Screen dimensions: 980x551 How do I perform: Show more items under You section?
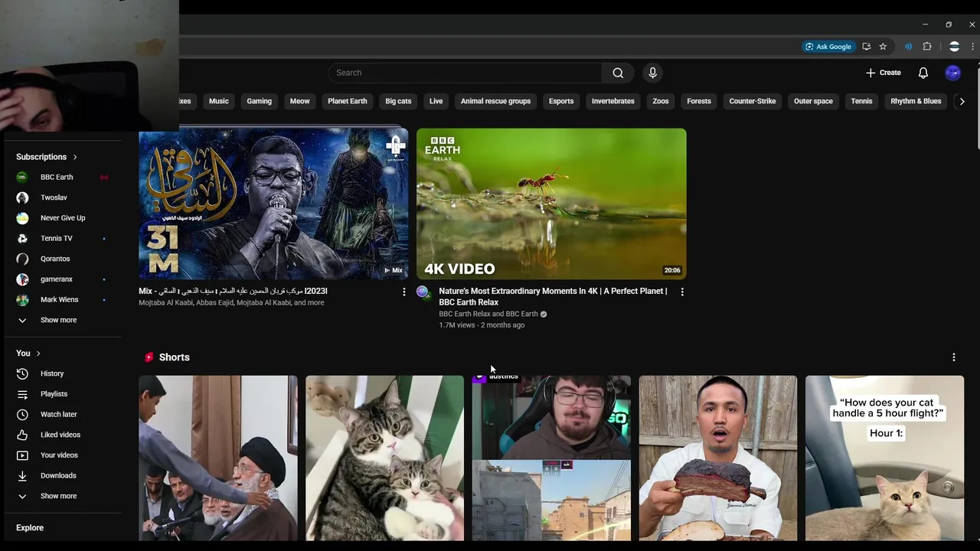point(63,496)
